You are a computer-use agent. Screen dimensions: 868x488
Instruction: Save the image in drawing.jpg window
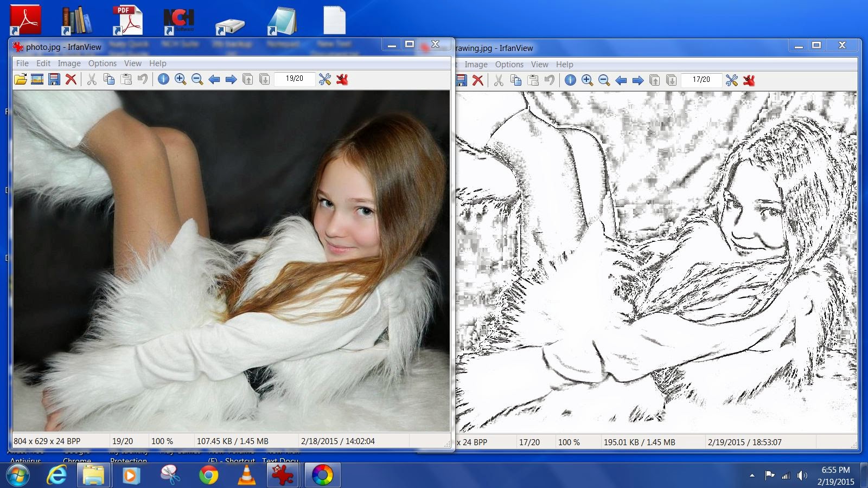(461, 81)
